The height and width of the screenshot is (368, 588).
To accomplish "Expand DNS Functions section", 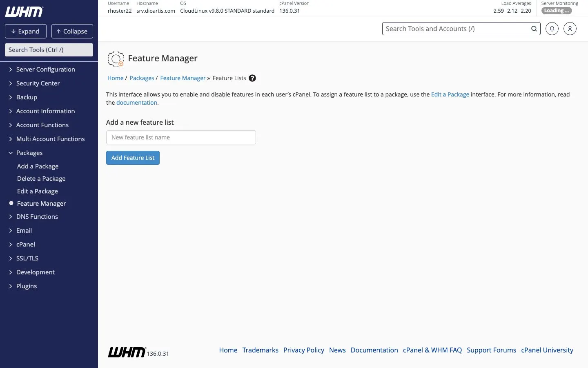I will pos(37,217).
